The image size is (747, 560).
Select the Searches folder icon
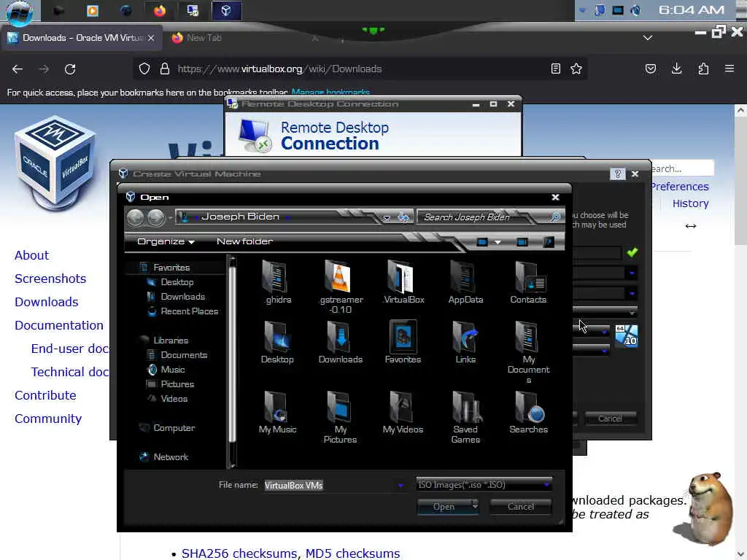[x=528, y=413]
